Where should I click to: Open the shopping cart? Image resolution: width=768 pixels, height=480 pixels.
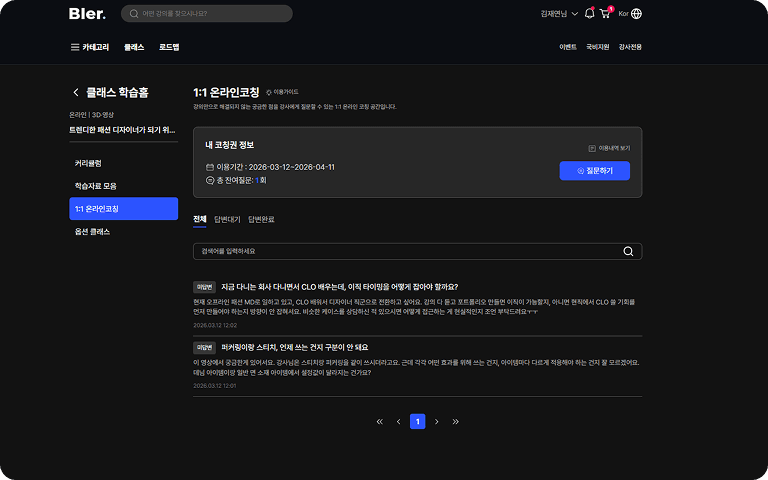[x=605, y=13]
